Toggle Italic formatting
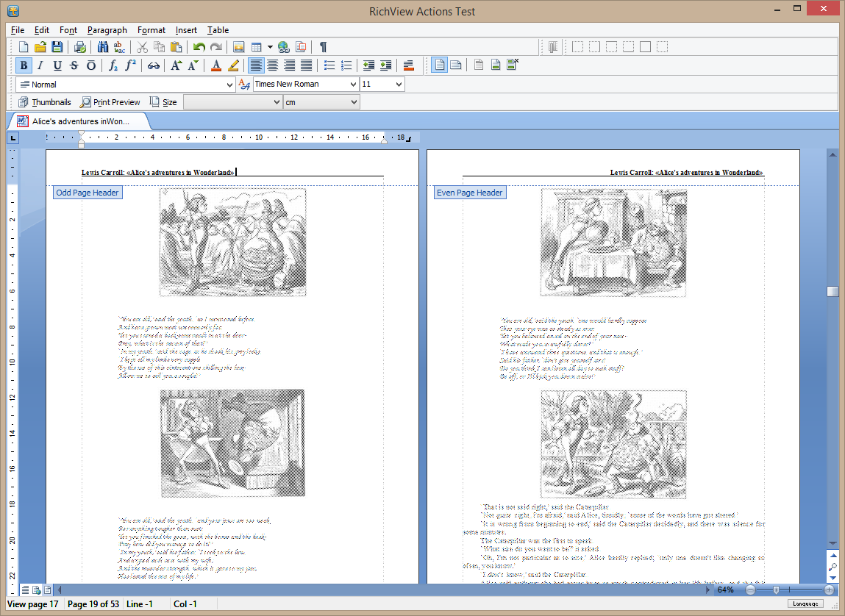 40,65
